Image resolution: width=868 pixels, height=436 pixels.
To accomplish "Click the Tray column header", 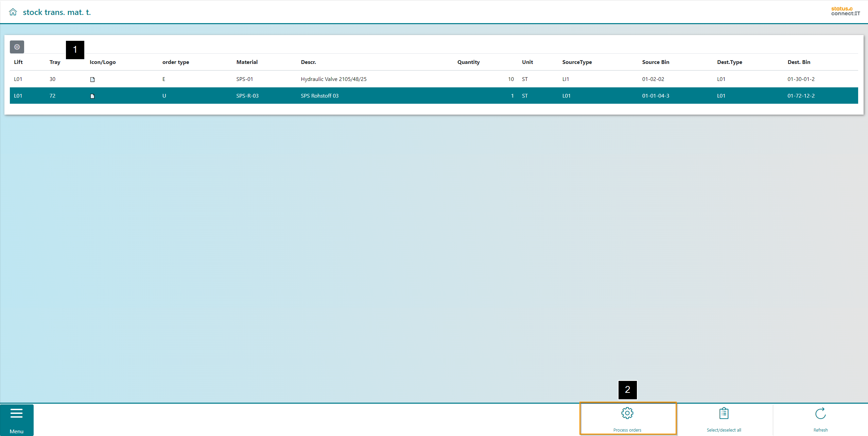I will click(55, 62).
